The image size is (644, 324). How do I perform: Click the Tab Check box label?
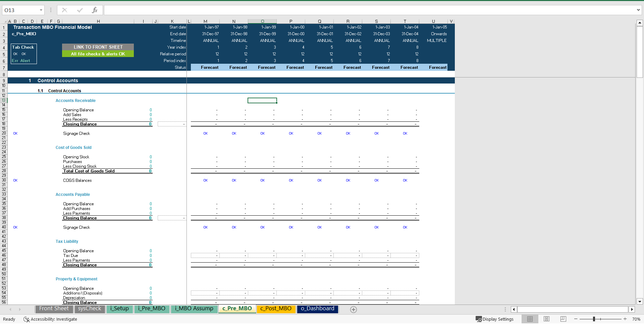point(23,47)
